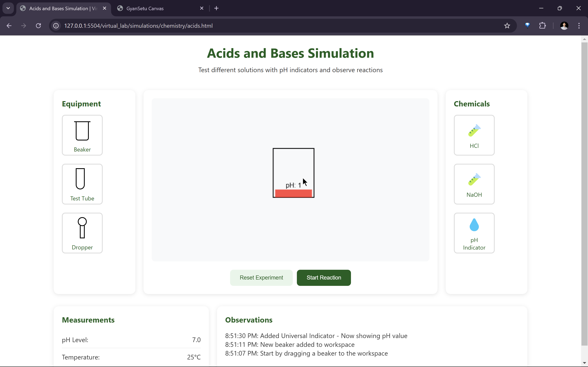This screenshot has width=588, height=367.
Task: Select the HCl chemical vial
Action: (474, 135)
